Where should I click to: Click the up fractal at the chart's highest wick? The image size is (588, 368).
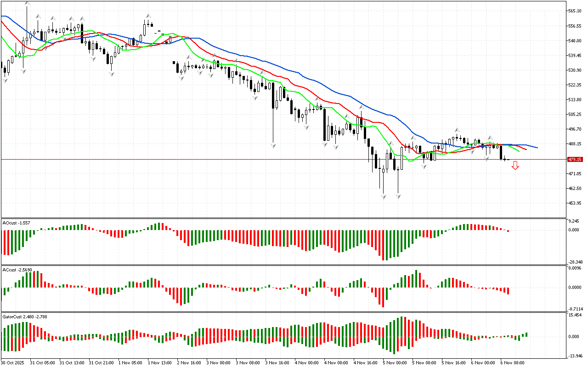click(x=27, y=4)
